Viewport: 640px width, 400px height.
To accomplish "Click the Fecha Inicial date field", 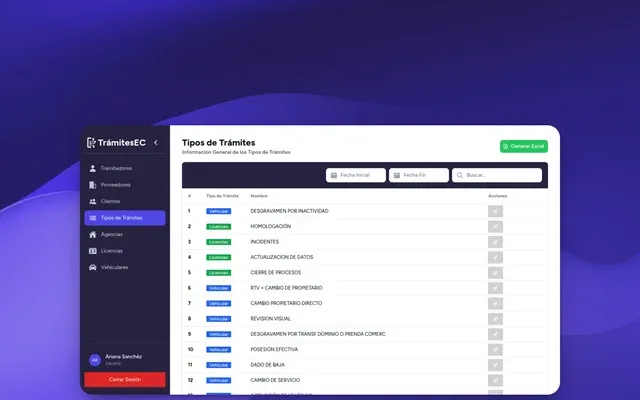I will click(x=356, y=175).
